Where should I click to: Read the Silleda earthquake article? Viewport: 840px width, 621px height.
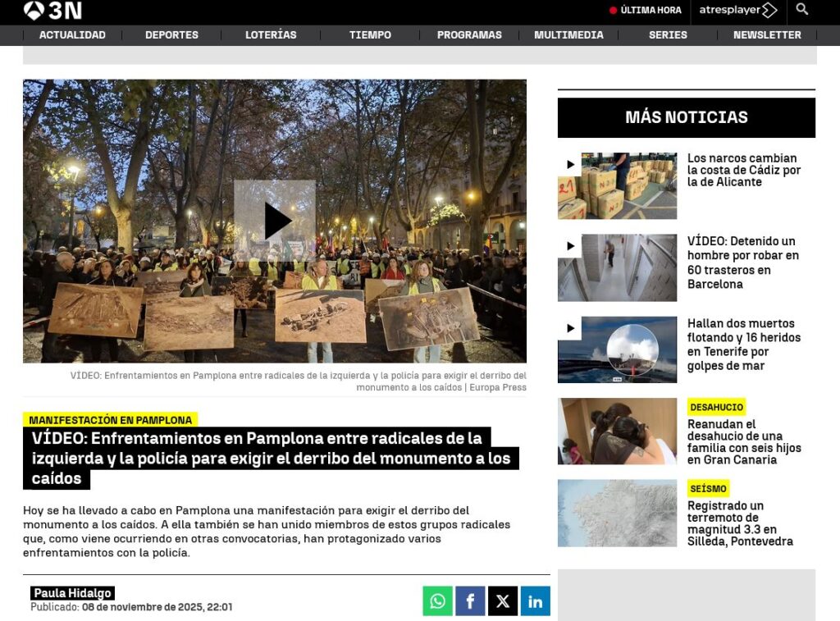739,523
